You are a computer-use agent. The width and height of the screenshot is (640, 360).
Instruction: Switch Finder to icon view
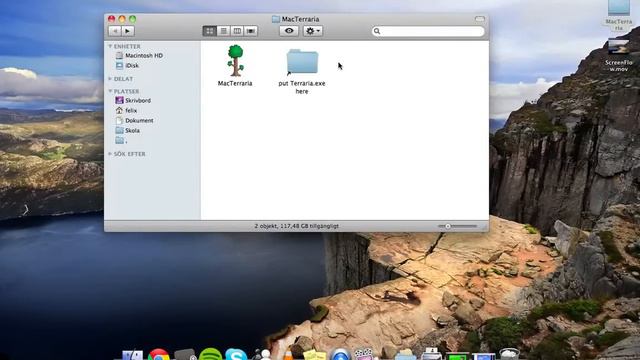210,31
